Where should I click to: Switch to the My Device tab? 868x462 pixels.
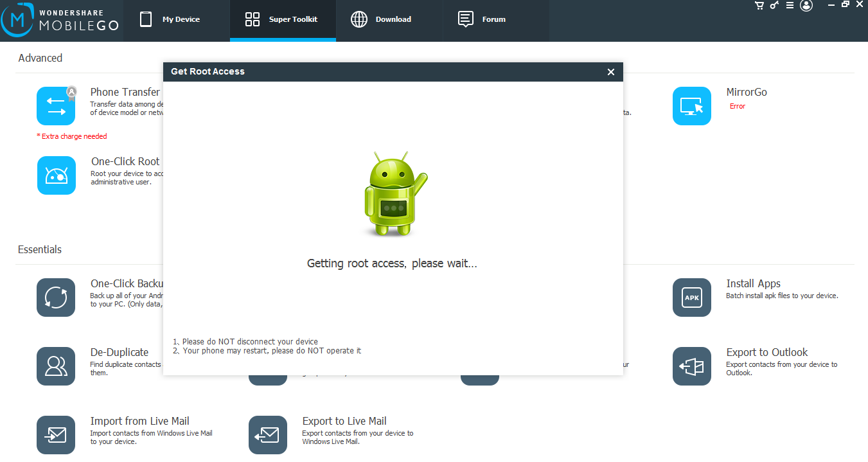click(177, 20)
